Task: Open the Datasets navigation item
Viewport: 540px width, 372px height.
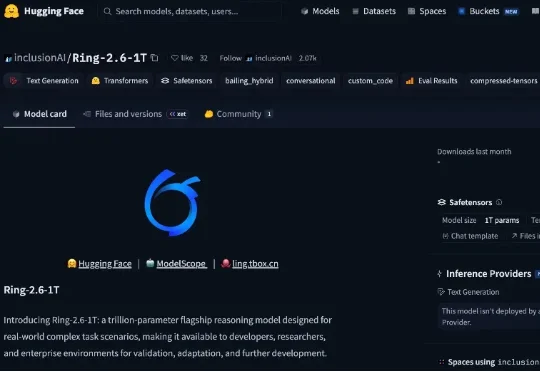Action: pos(374,11)
